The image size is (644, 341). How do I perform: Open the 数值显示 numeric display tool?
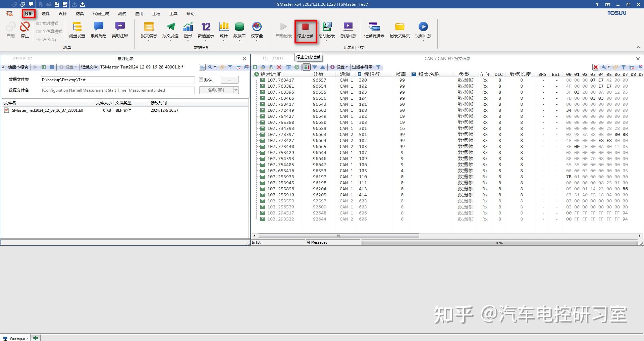[205, 30]
